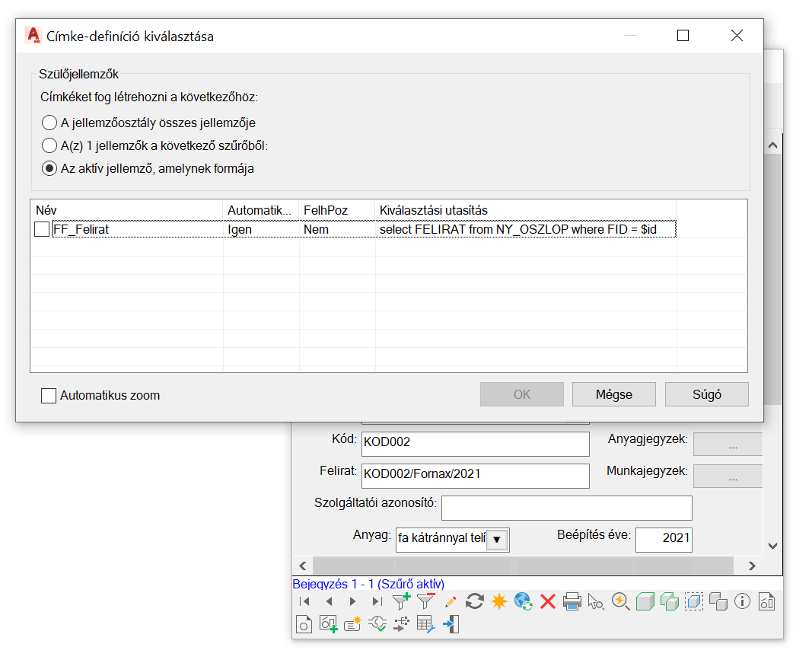The image size is (812, 663).
Task: Click the remove filter funnel icon
Action: pyautogui.click(x=425, y=601)
